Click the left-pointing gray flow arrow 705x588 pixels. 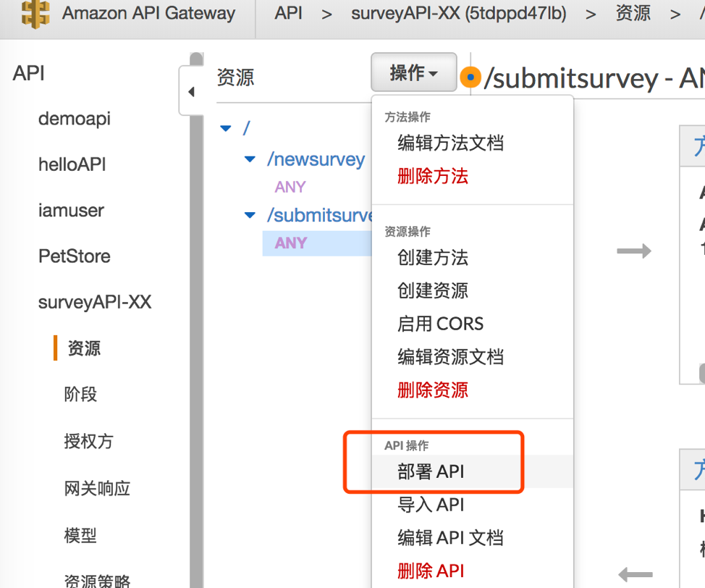636,574
